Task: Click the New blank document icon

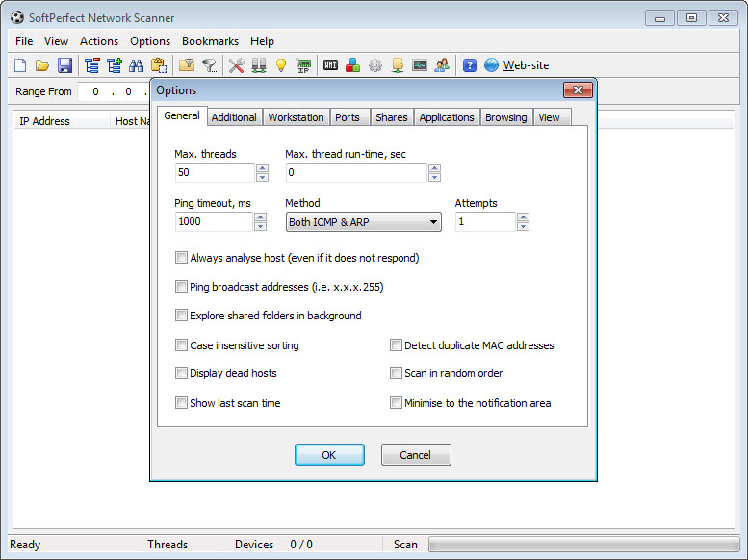Action: click(20, 65)
